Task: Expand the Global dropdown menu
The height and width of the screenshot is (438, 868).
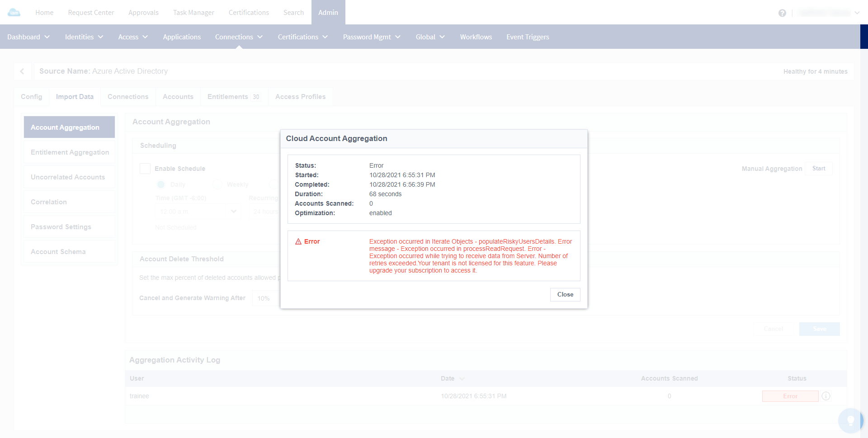Action: point(430,37)
